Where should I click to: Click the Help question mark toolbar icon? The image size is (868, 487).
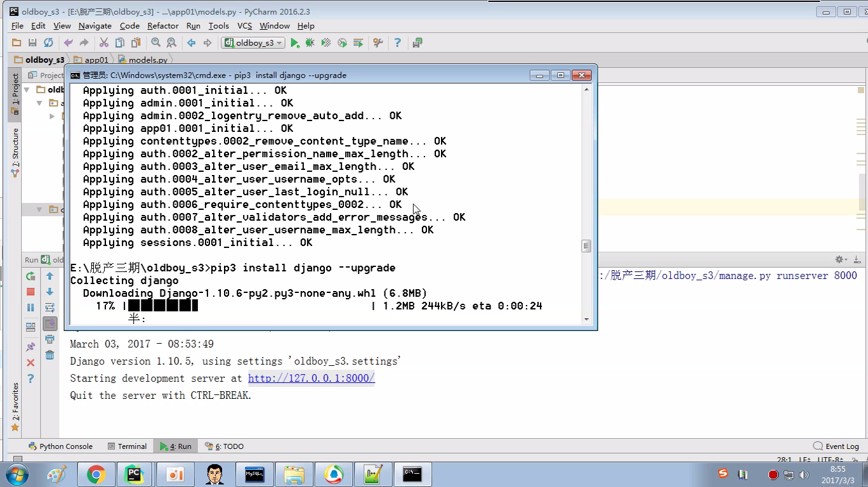pyautogui.click(x=397, y=42)
